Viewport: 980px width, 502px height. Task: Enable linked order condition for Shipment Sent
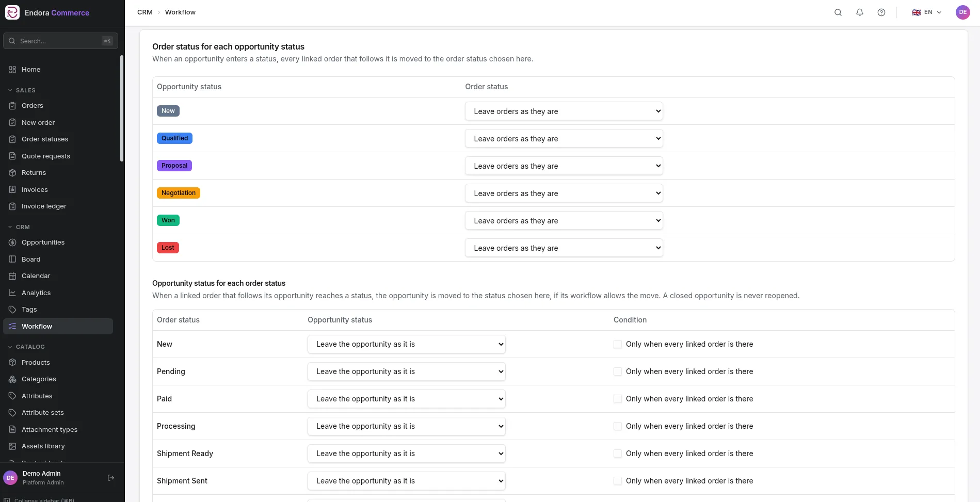[618, 481]
